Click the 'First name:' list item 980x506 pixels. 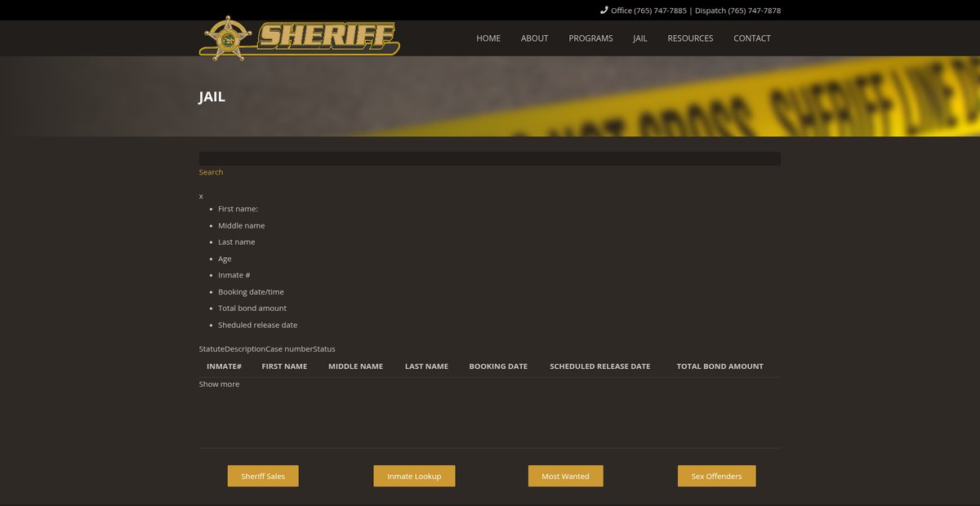238,209
